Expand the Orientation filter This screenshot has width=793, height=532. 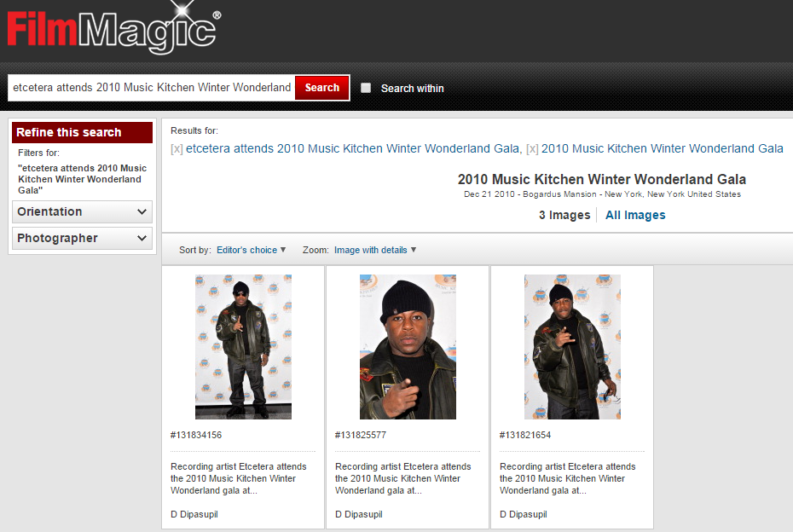click(83, 212)
